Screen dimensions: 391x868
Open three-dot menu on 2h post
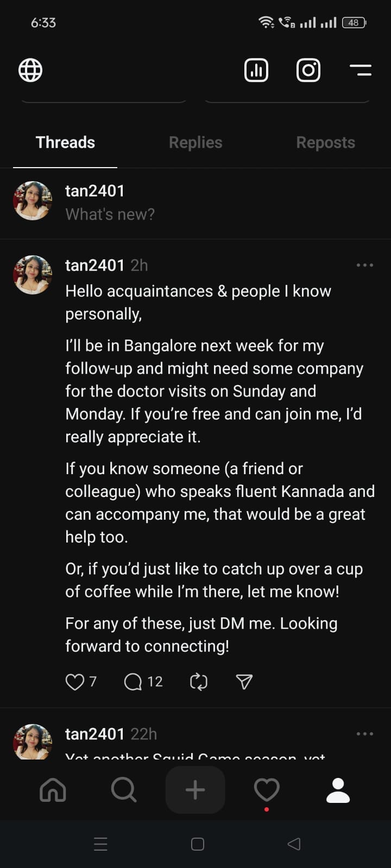[x=365, y=265]
